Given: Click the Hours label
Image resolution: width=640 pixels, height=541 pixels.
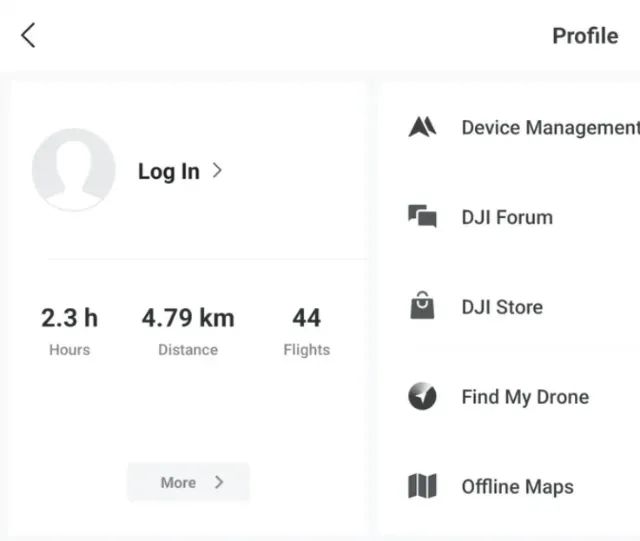Looking at the screenshot, I should [69, 350].
